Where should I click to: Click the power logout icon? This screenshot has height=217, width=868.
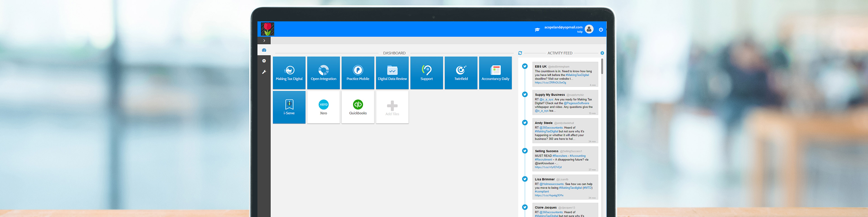click(601, 30)
